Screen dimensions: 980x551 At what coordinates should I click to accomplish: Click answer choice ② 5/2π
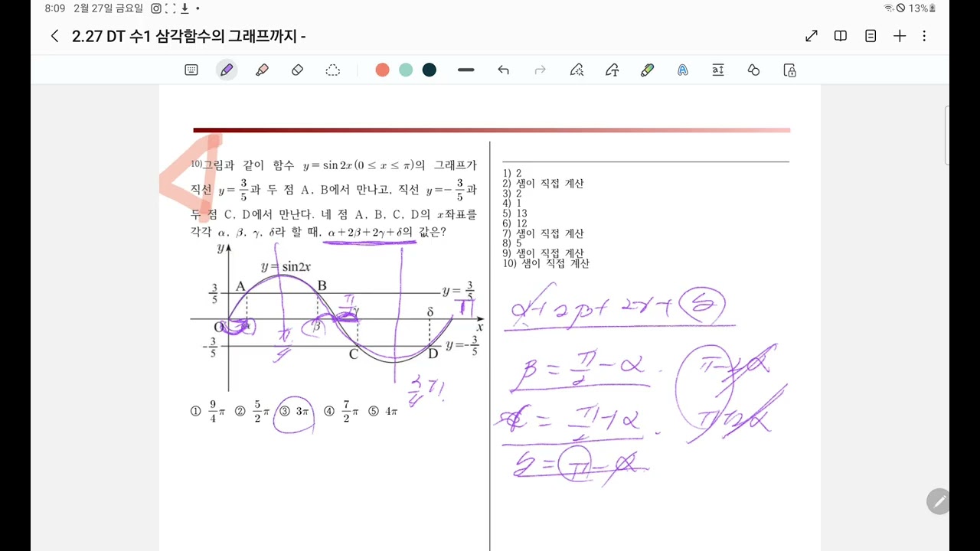(x=253, y=411)
